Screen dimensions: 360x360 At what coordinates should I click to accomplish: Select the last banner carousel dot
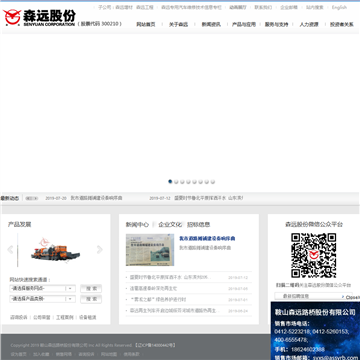213,182
